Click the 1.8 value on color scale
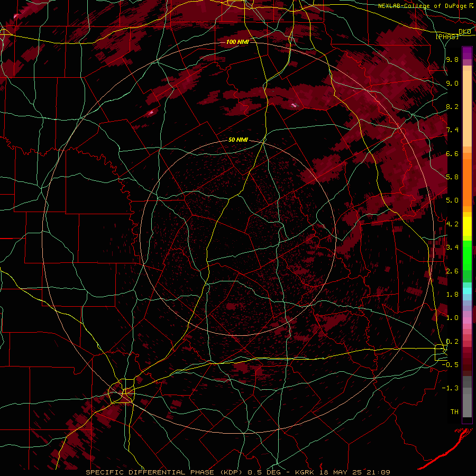The image size is (476, 476). coord(452,295)
